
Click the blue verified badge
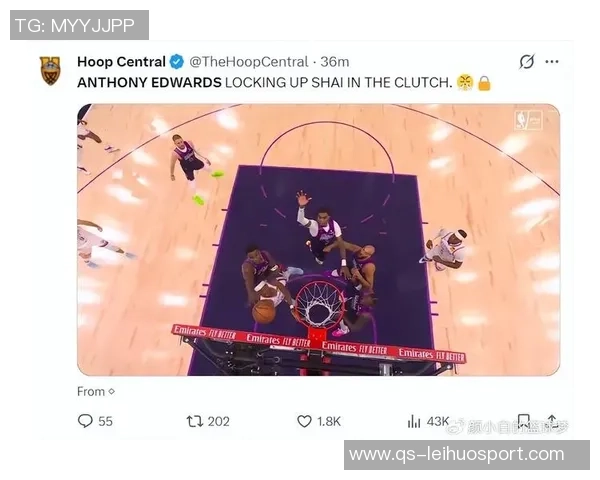pos(176,62)
